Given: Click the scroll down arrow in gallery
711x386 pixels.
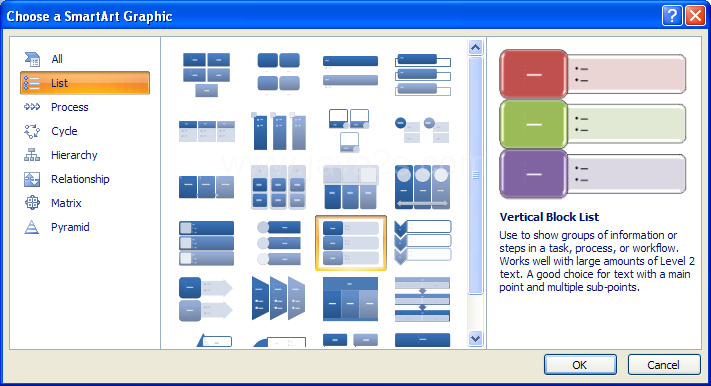Looking at the screenshot, I should (x=475, y=338).
